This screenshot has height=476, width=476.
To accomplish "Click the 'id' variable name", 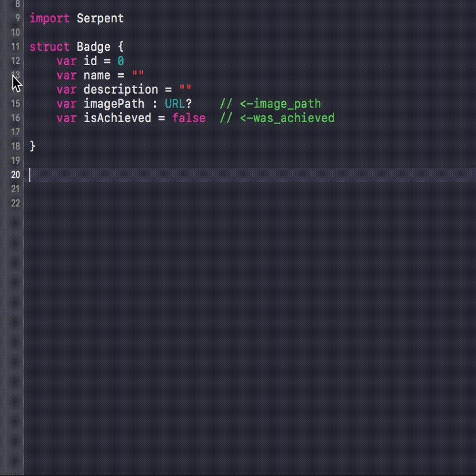I will point(90,61).
